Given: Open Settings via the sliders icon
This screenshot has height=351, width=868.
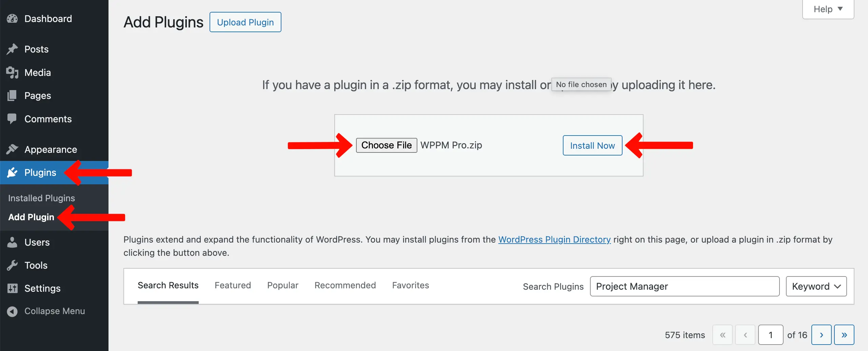Looking at the screenshot, I should (x=12, y=288).
